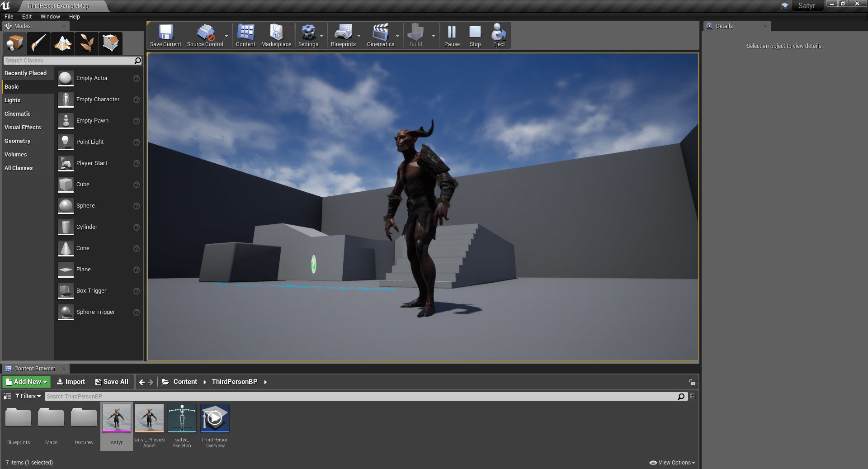Screen dimensions: 868x469
Task: Select the Empty Pawn class icon
Action: [66, 121]
